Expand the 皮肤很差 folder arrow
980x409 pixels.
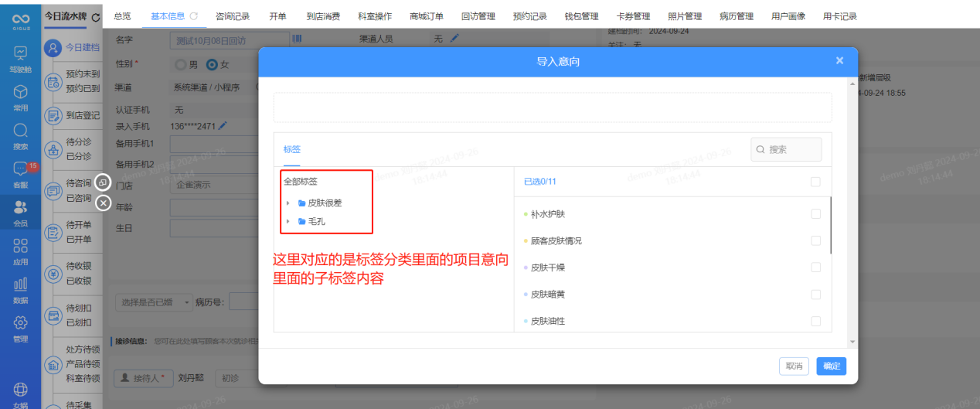pyautogui.click(x=288, y=203)
